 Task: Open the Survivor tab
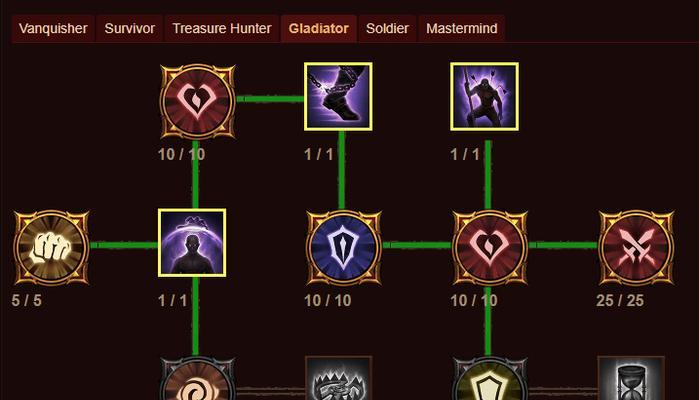click(130, 29)
